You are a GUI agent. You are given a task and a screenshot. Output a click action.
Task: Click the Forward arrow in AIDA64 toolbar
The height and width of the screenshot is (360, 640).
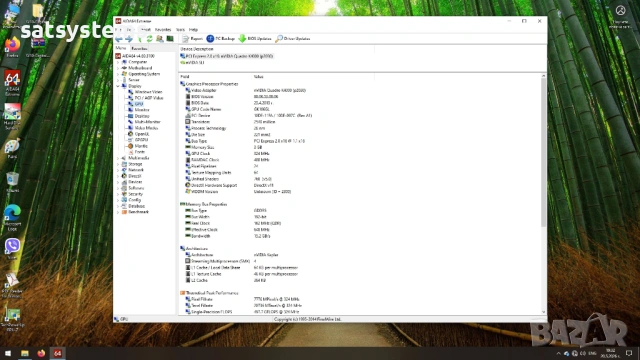pos(129,39)
